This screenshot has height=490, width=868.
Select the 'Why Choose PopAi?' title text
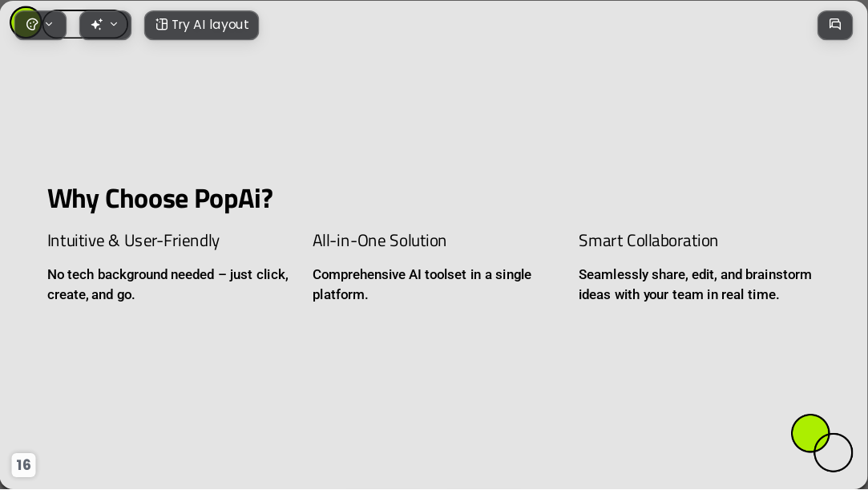click(160, 199)
